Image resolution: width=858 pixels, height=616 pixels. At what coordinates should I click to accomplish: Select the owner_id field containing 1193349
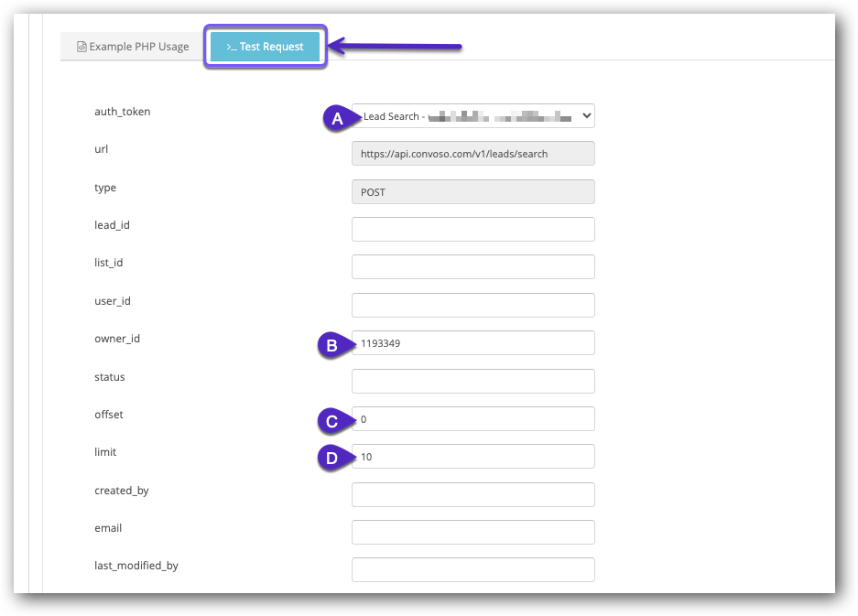pyautogui.click(x=472, y=342)
